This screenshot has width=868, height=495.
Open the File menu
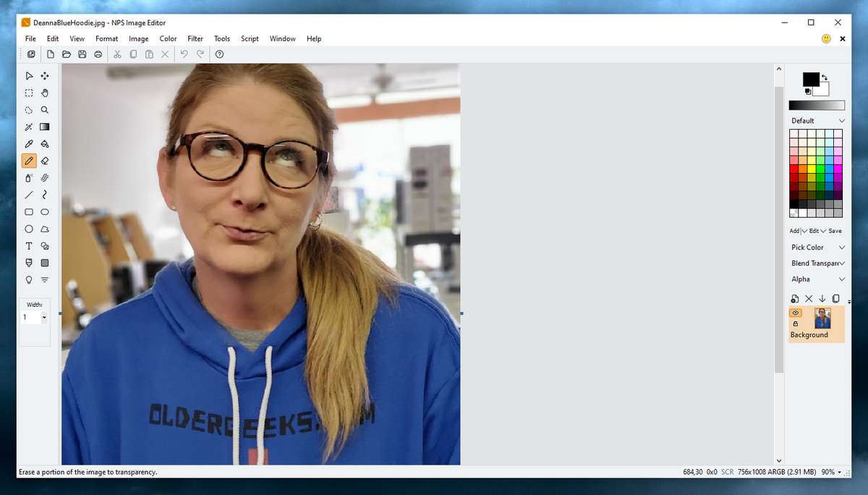pos(30,39)
